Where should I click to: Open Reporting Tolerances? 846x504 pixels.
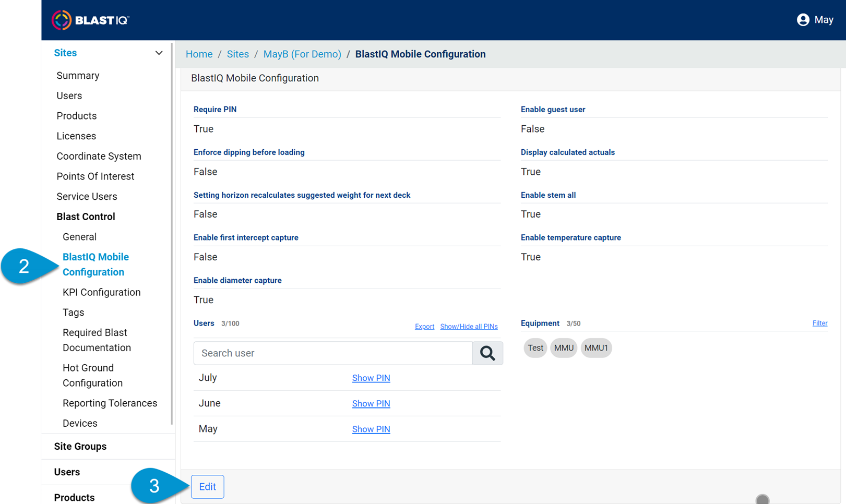pos(110,403)
